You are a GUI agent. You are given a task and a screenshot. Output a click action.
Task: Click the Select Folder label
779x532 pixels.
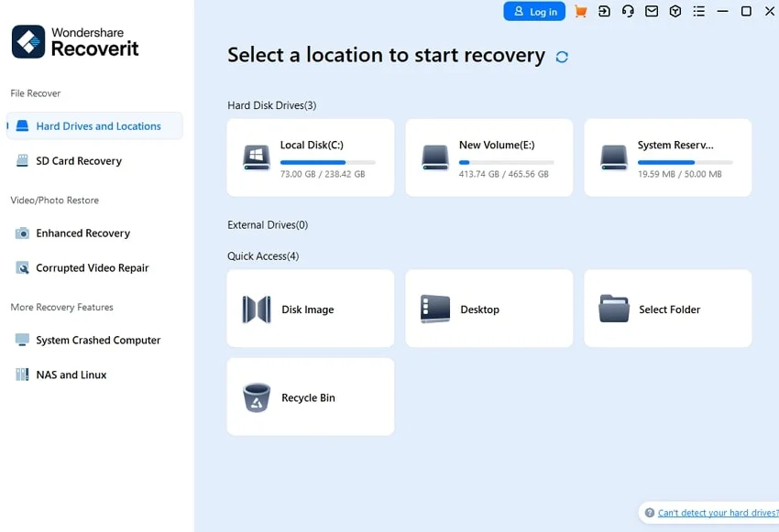pos(669,309)
